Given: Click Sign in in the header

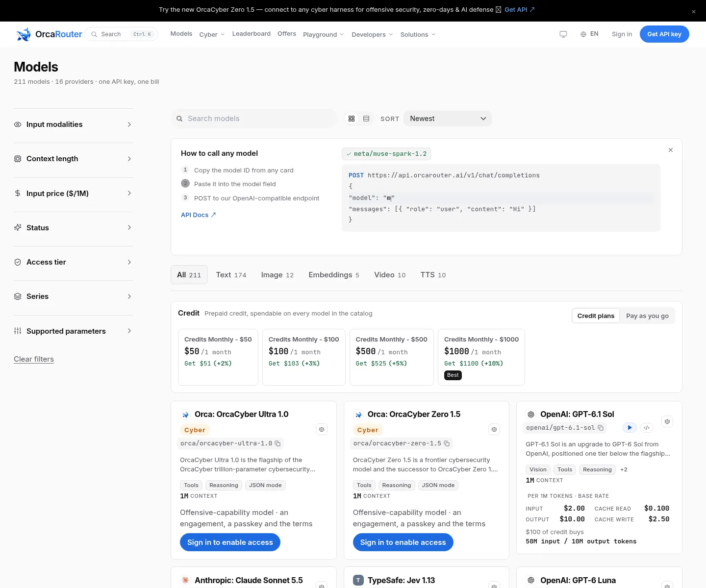Looking at the screenshot, I should click(622, 34).
